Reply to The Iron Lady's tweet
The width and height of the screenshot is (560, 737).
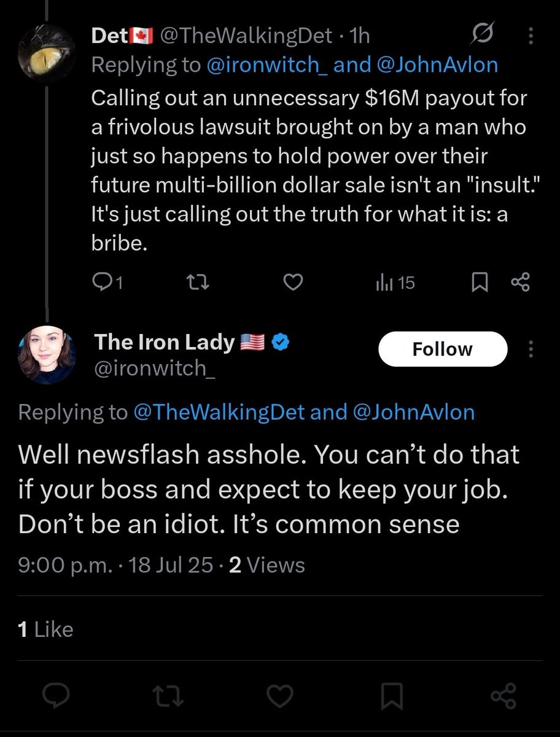click(57, 696)
